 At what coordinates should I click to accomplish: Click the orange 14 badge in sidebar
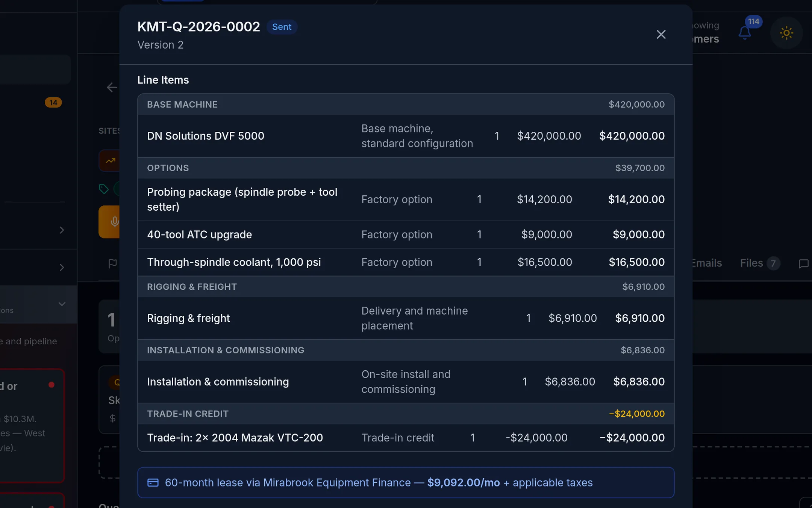point(53,103)
